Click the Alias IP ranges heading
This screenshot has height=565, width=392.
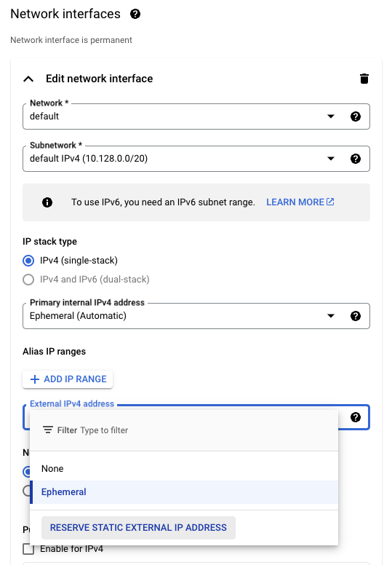point(55,352)
